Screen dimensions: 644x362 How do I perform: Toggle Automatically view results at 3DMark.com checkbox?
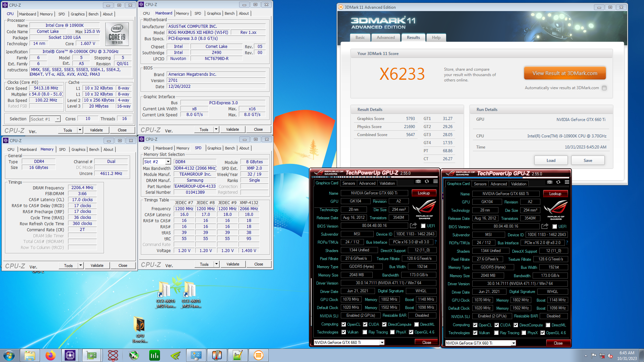604,88
